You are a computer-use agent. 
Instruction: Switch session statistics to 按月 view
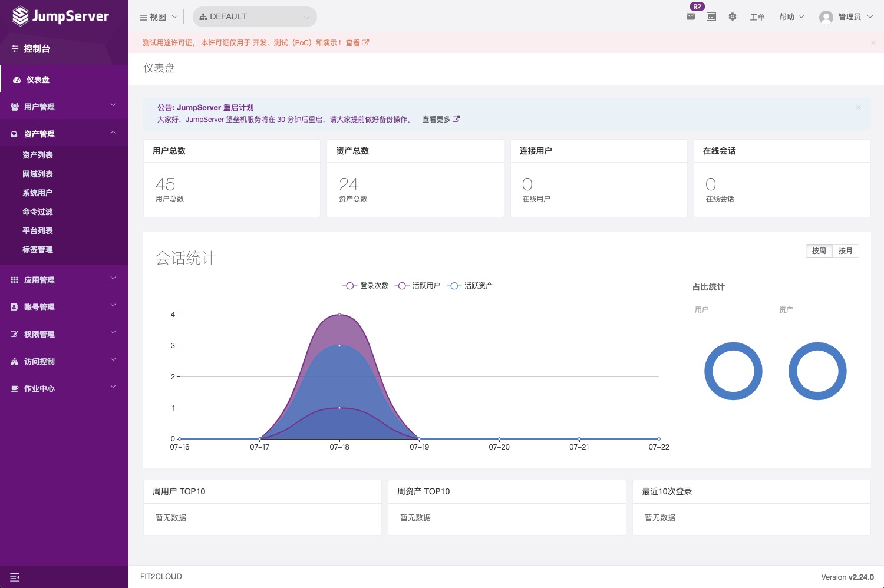tap(846, 250)
